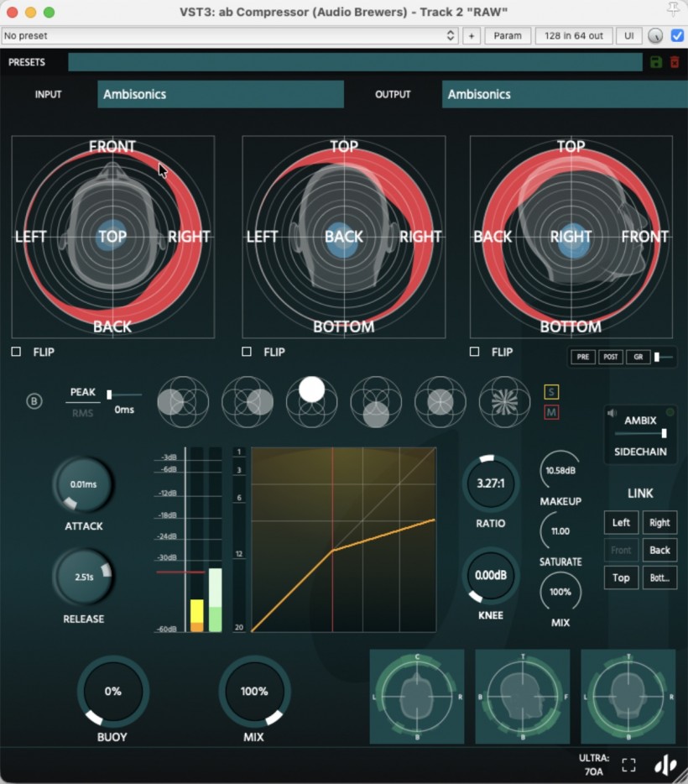
Task: Click the round knob icon in host toolbar
Action: point(655,36)
